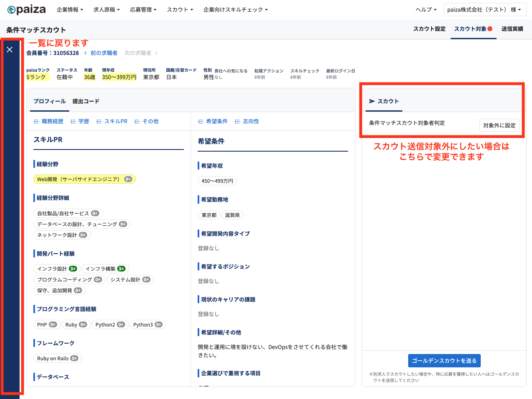Switch to the スカウト設定 tab
The height and width of the screenshot is (399, 532).
point(429,29)
